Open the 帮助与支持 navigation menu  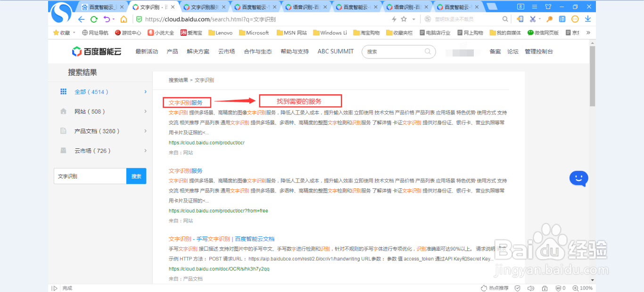295,51
